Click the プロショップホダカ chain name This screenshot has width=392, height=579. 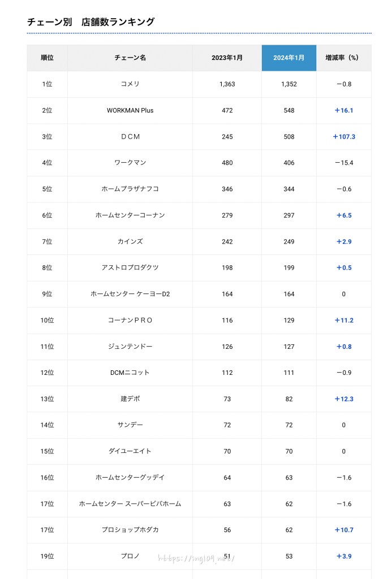(x=130, y=530)
